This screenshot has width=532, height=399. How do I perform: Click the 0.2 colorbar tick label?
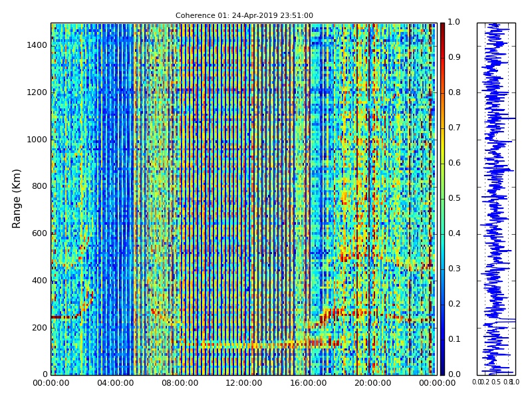pyautogui.click(x=454, y=304)
